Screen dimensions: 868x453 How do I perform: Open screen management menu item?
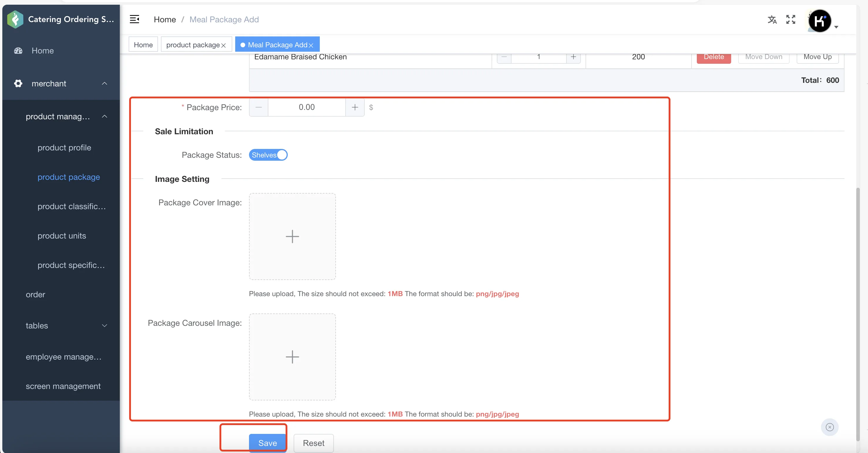(x=63, y=386)
